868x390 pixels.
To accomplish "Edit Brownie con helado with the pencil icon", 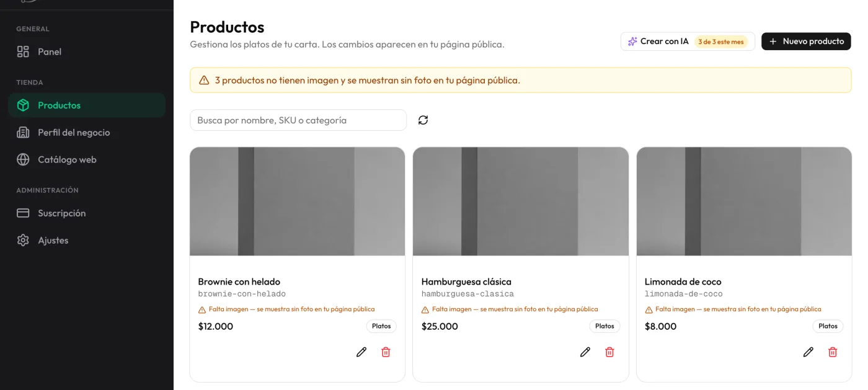I will [361, 352].
